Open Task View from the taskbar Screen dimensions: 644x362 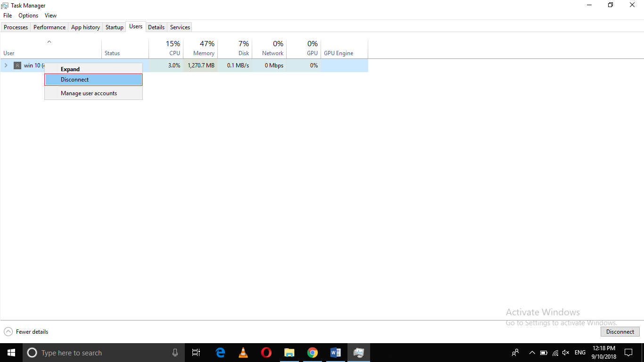pos(196,353)
